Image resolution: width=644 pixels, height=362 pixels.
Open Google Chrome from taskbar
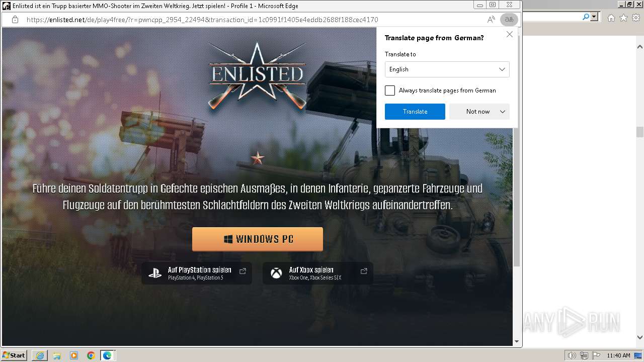(x=91, y=355)
